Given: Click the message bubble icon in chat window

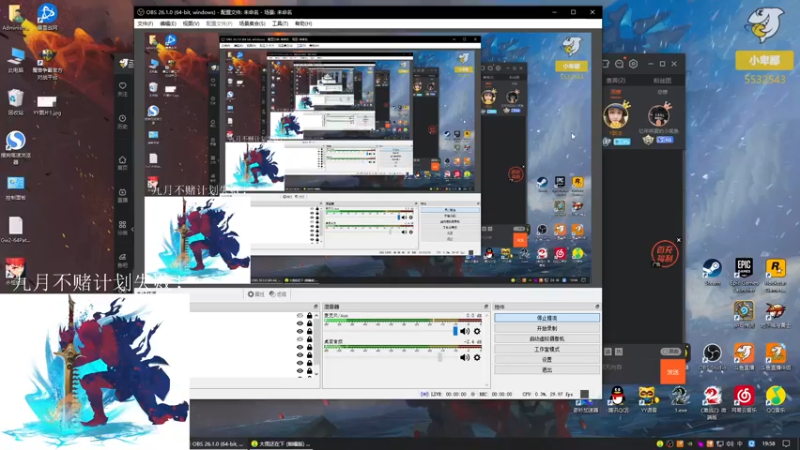Looking at the screenshot, I should click(619, 64).
